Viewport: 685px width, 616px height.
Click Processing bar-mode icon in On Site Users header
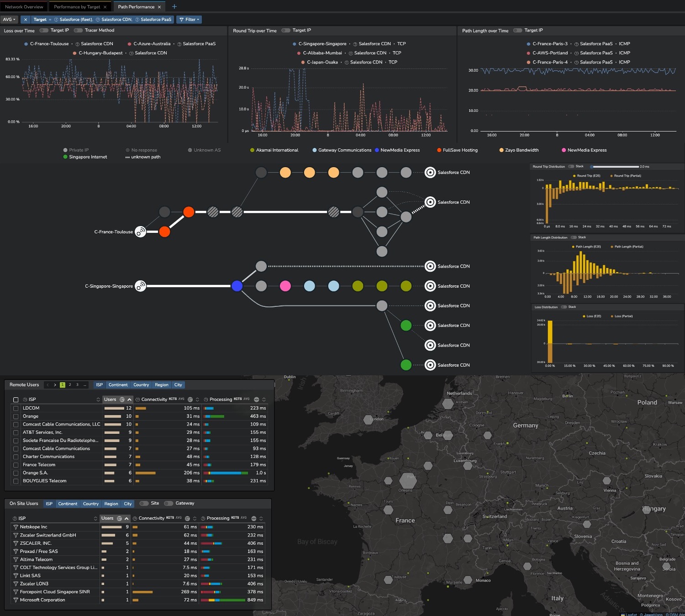[x=254, y=519]
